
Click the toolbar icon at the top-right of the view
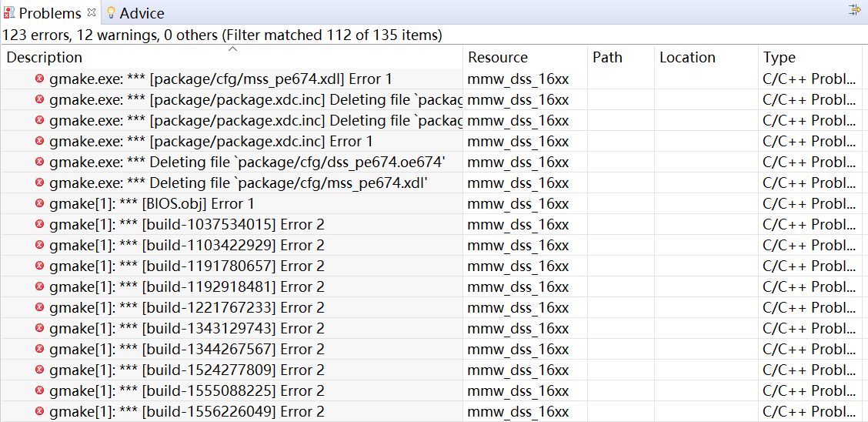(854, 10)
